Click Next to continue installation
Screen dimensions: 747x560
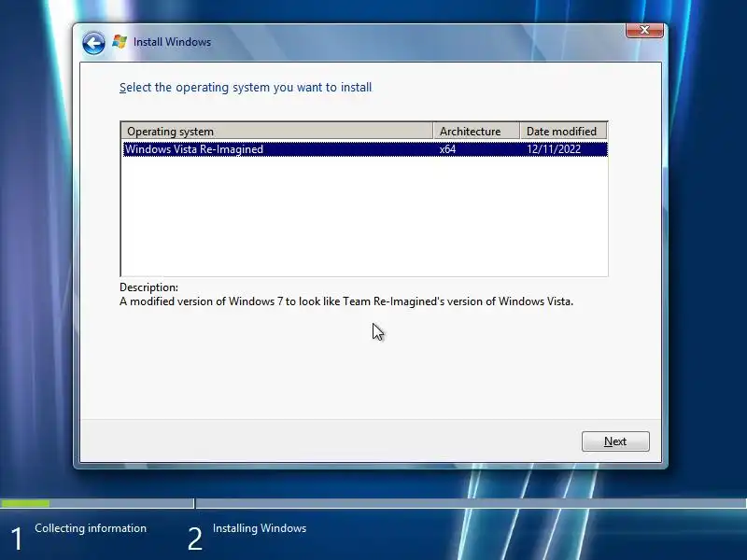coord(615,441)
